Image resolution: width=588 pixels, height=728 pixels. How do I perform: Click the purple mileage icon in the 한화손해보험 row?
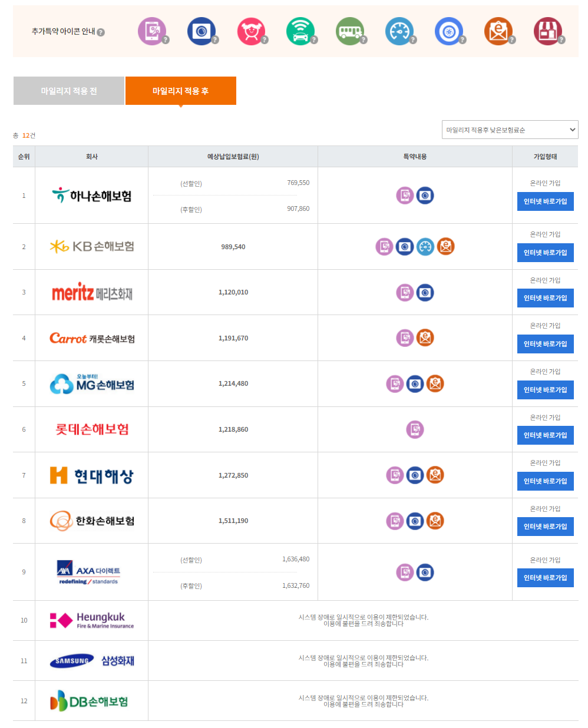tap(395, 521)
